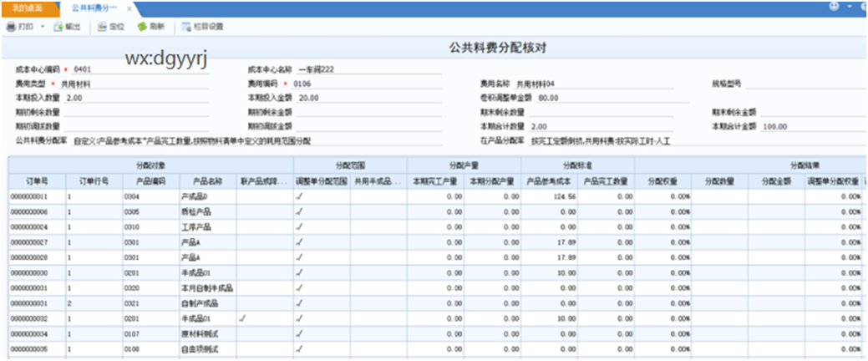Image resolution: width=868 pixels, height=361 pixels.
Task: Click the empty 规格型号 field
Action: coord(805,84)
